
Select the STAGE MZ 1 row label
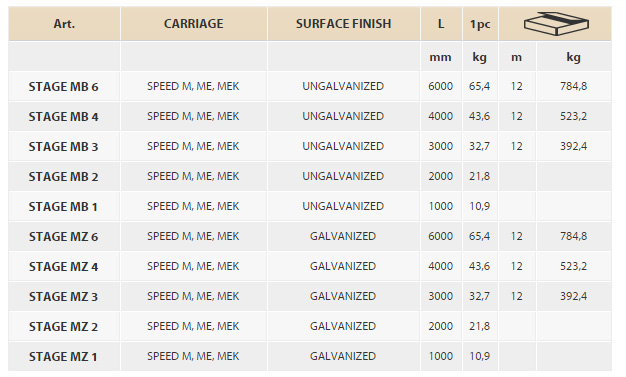pyautogui.click(x=63, y=356)
